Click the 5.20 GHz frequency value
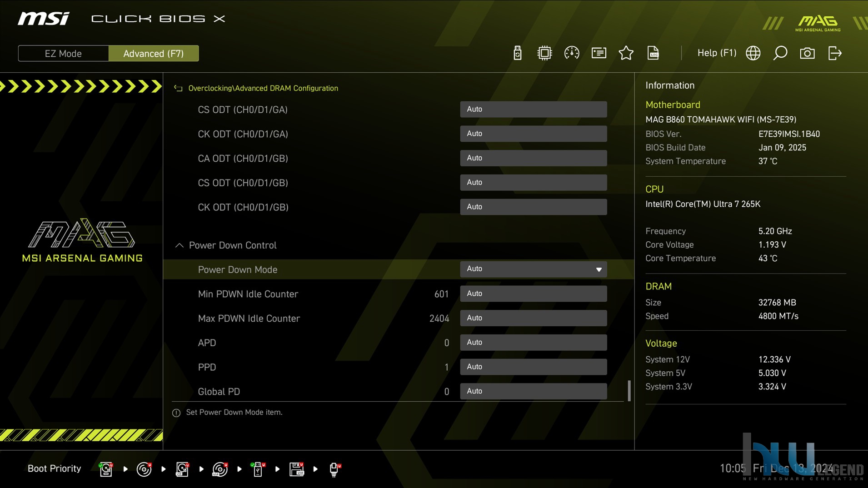 [775, 231]
